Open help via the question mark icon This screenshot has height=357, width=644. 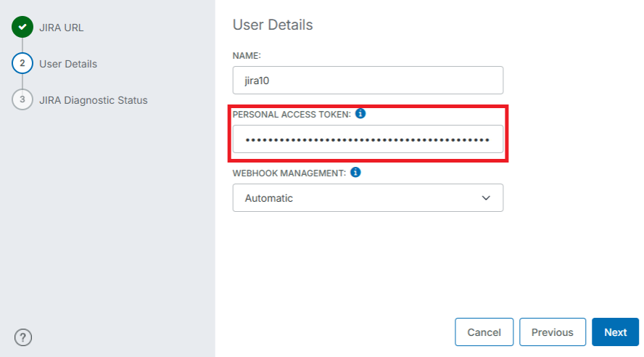(23, 337)
